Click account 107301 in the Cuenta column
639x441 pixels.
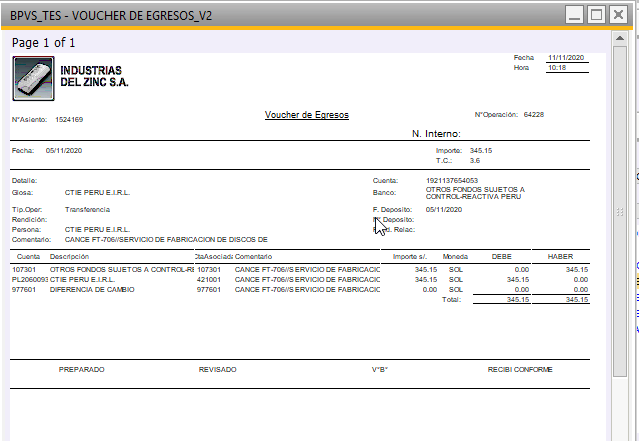[24, 270]
